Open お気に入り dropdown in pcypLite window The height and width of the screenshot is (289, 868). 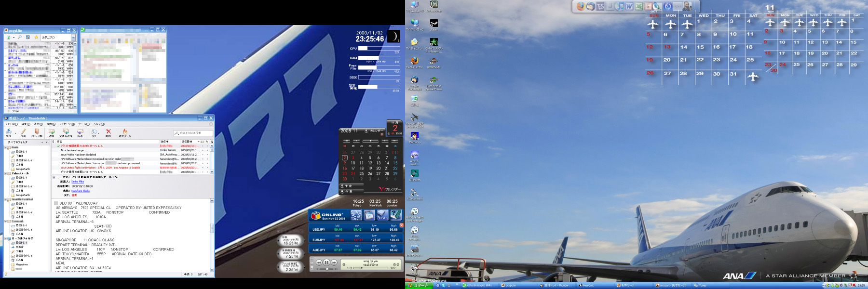click(x=73, y=37)
